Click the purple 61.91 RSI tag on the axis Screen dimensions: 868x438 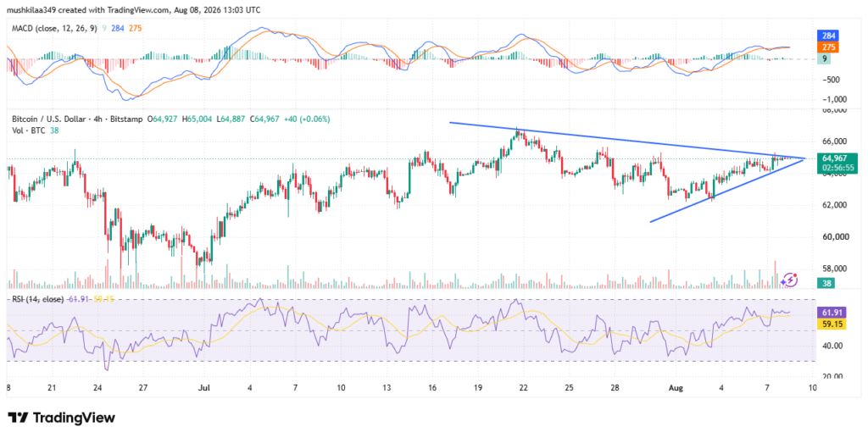[x=832, y=313]
